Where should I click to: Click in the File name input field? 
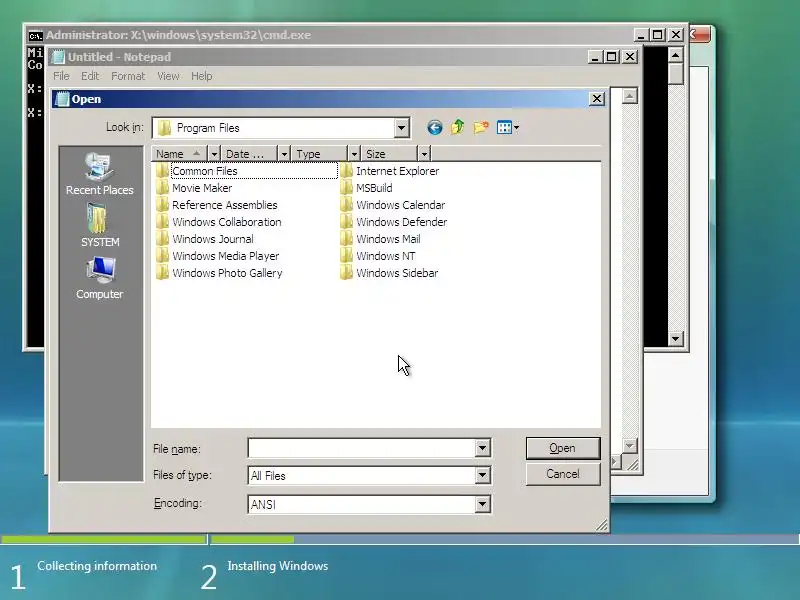pyautogui.click(x=361, y=448)
